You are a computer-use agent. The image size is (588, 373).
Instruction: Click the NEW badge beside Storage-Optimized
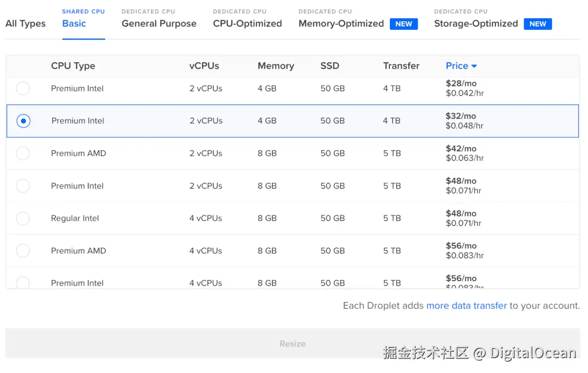(x=537, y=24)
